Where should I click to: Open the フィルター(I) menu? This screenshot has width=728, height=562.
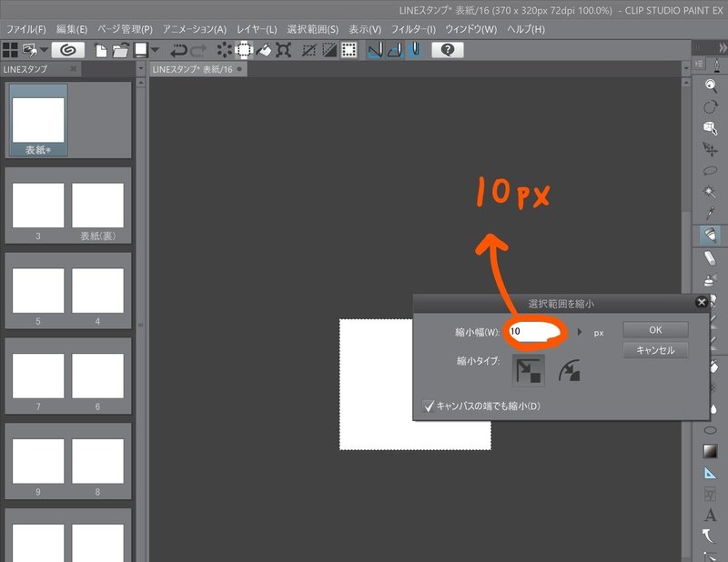pos(413,30)
